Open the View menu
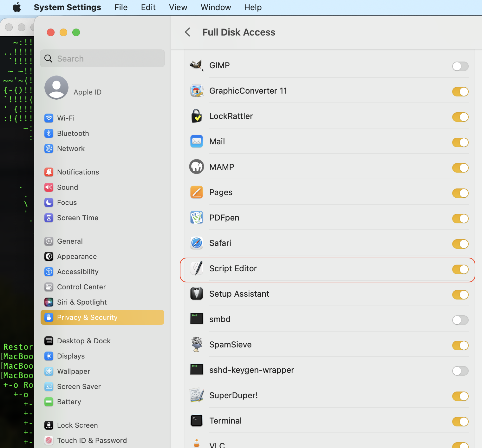Screen dimensions: 482x448 coord(178,7)
